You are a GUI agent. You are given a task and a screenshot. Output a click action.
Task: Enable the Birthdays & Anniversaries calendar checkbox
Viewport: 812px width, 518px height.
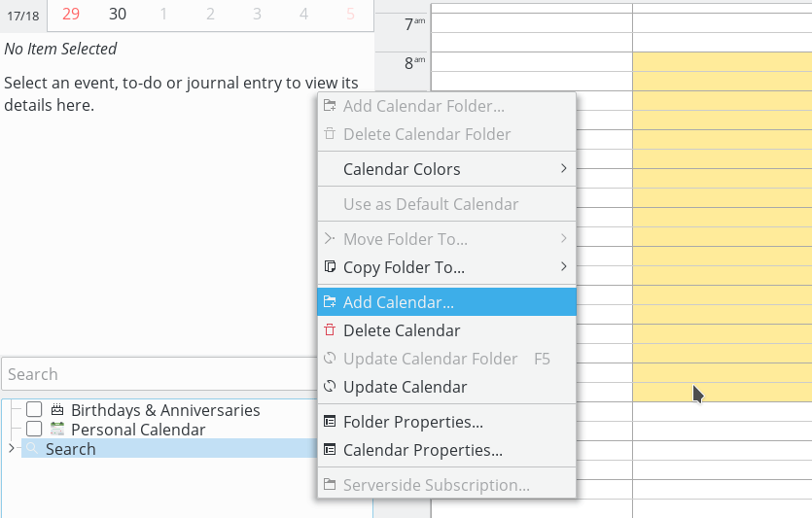click(34, 410)
